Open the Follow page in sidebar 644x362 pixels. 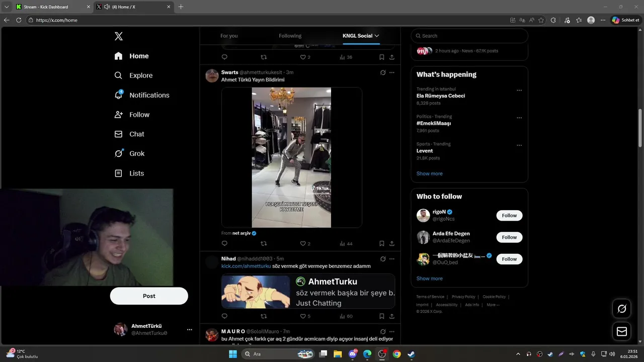coord(132,115)
